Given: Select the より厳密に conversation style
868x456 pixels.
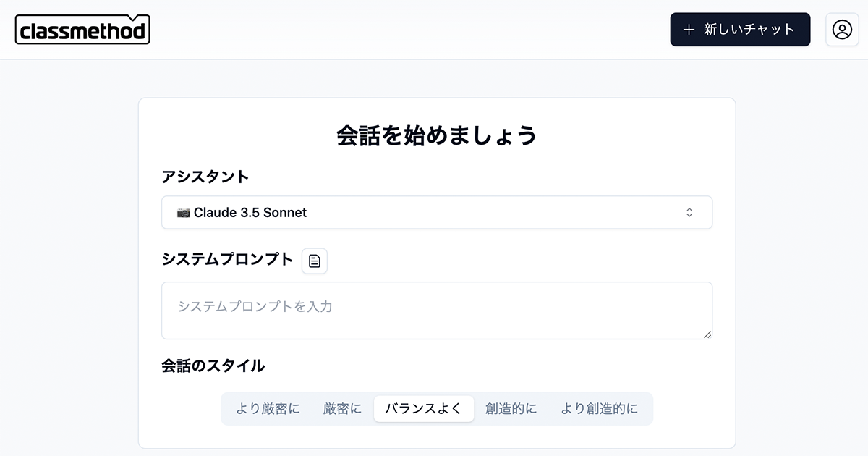Looking at the screenshot, I should pos(268,409).
